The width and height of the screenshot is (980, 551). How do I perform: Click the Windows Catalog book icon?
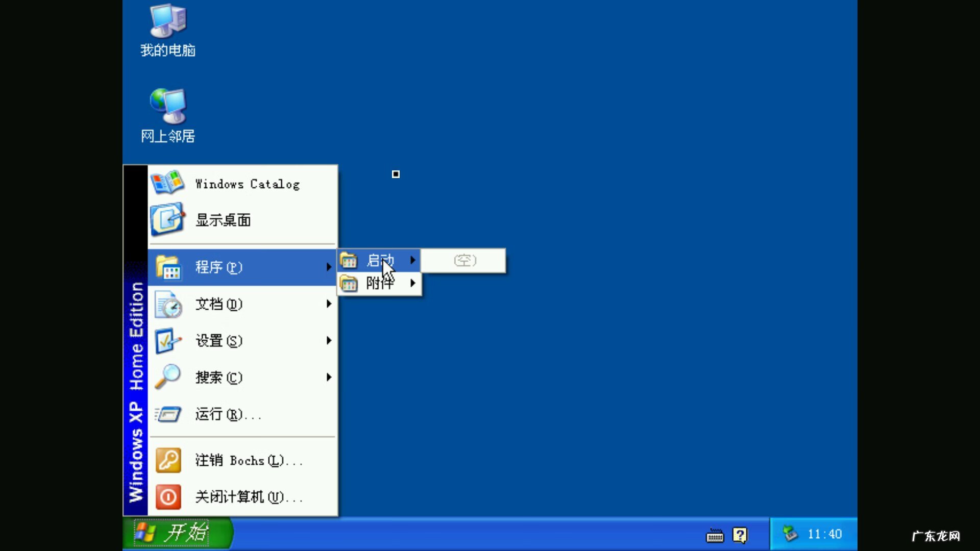pos(167,183)
